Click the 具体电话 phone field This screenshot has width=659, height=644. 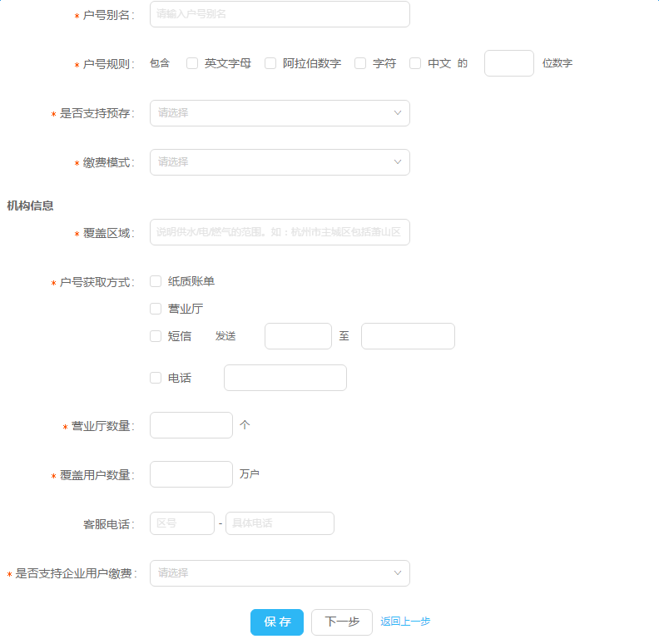point(280,523)
